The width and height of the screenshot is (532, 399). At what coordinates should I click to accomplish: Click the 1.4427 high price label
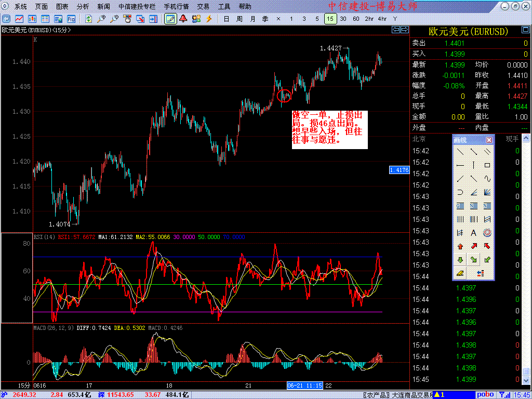(x=331, y=48)
